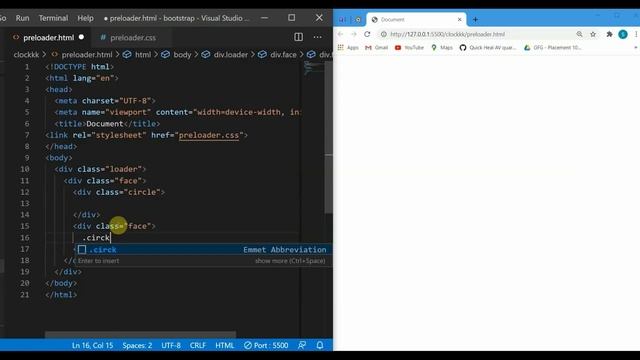Open the editor More Actions ellipsis

318,37
